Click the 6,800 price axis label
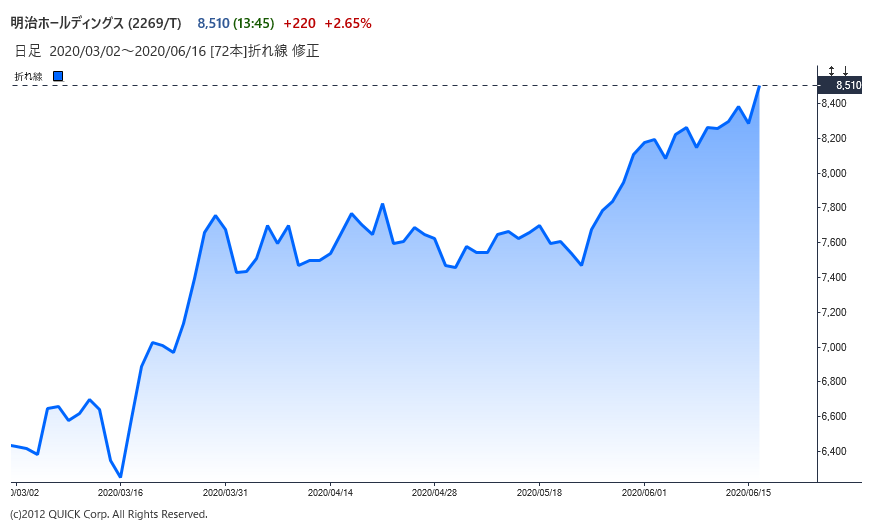Image resolution: width=873 pixels, height=531 pixels. tap(834, 381)
